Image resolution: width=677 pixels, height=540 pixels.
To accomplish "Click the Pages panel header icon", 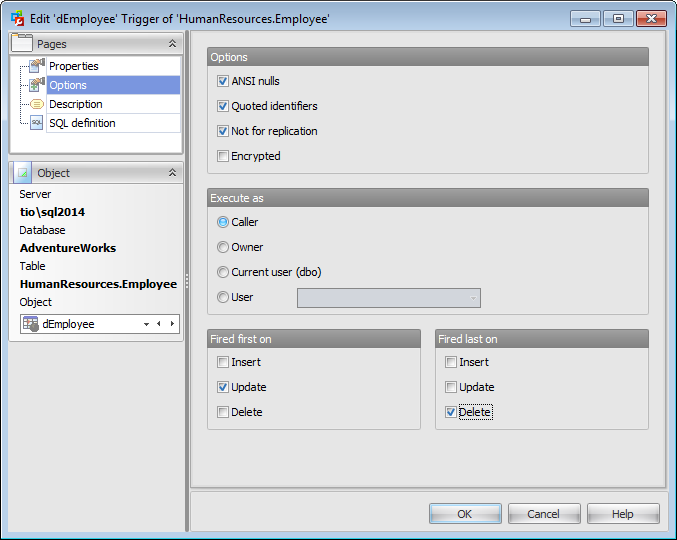I will [22, 43].
